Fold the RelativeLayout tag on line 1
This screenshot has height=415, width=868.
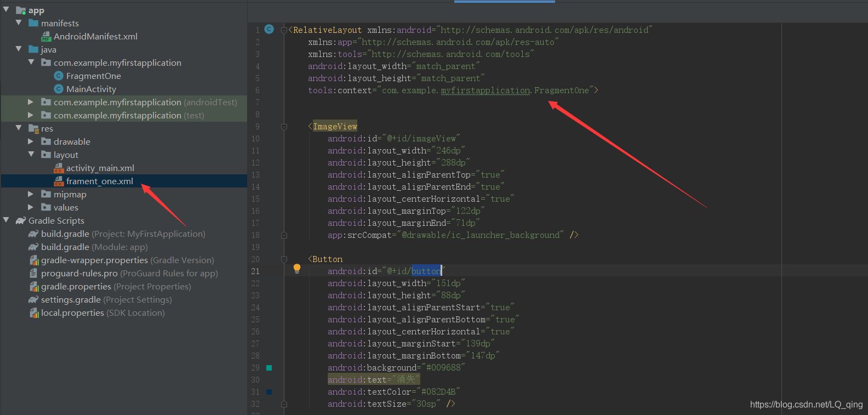click(x=284, y=30)
